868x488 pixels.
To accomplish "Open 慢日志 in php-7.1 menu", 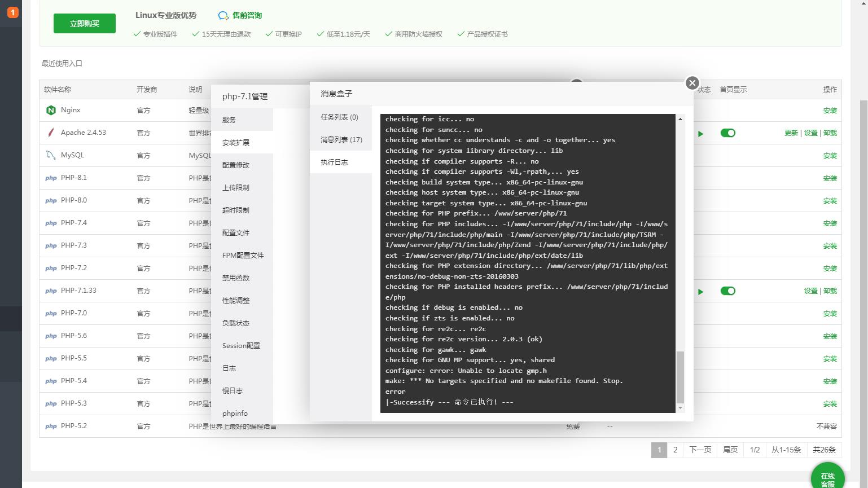I will coord(242,390).
